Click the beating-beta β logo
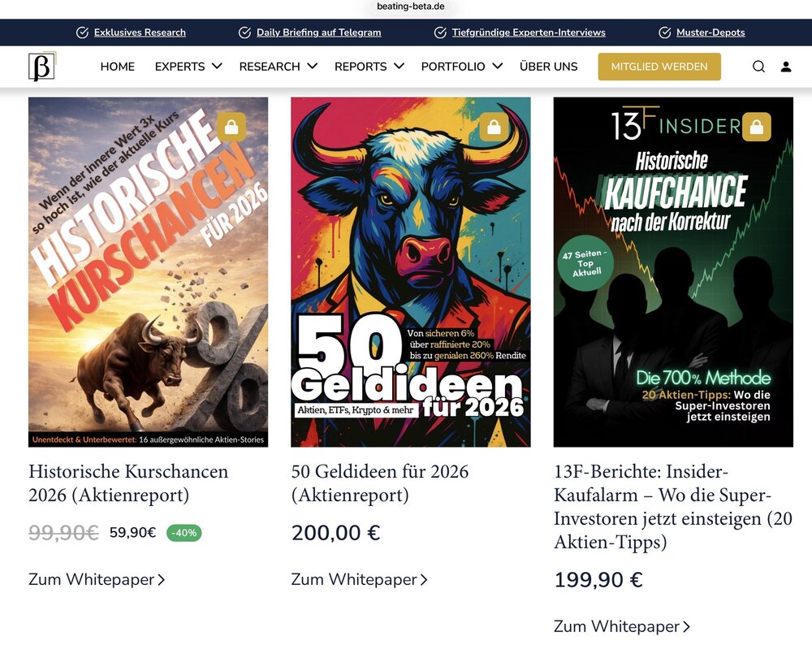The width and height of the screenshot is (812, 645). (x=42, y=67)
